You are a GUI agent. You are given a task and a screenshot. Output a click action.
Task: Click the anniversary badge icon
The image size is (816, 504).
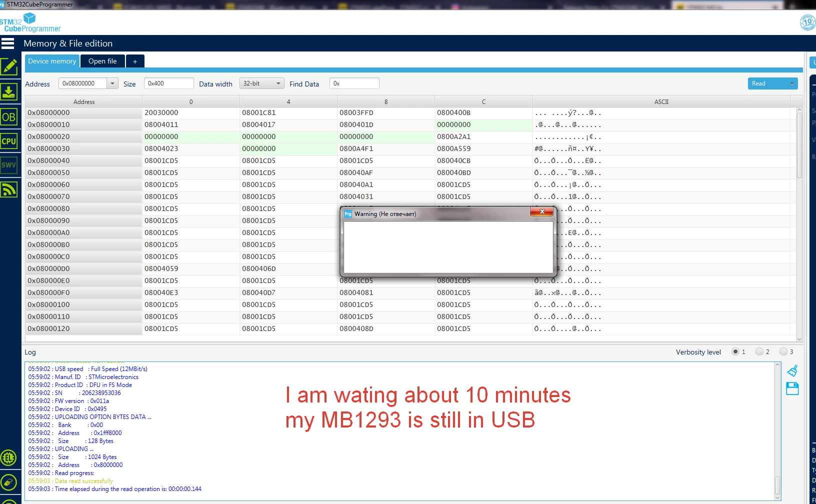[x=807, y=22]
